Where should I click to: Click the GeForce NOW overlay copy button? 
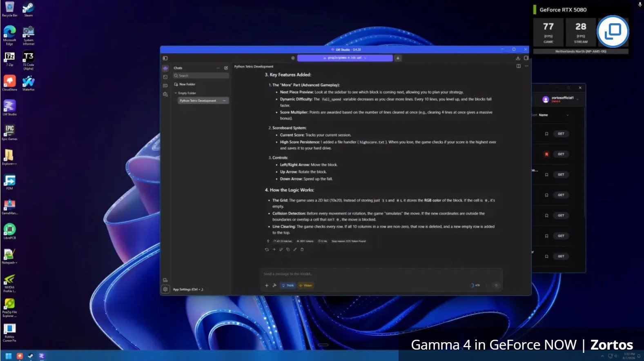[613, 31]
